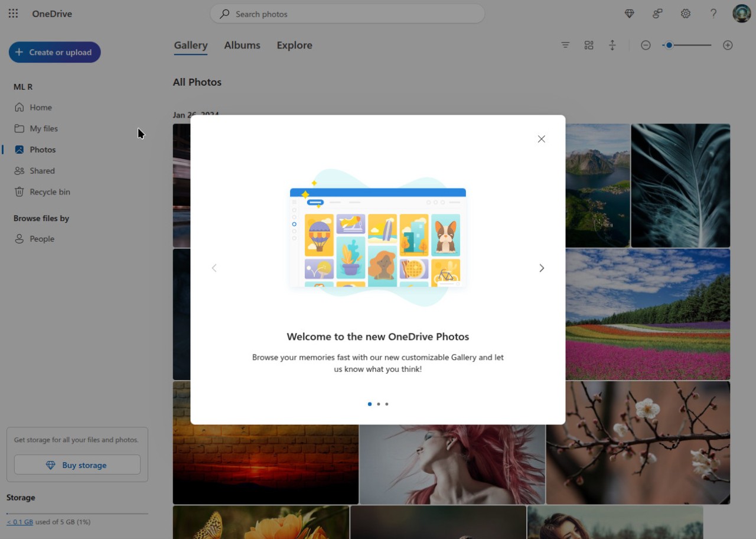Screen dimensions: 756x539
Task: Advance the welcome dialog with the right arrow
Action: (x=541, y=268)
